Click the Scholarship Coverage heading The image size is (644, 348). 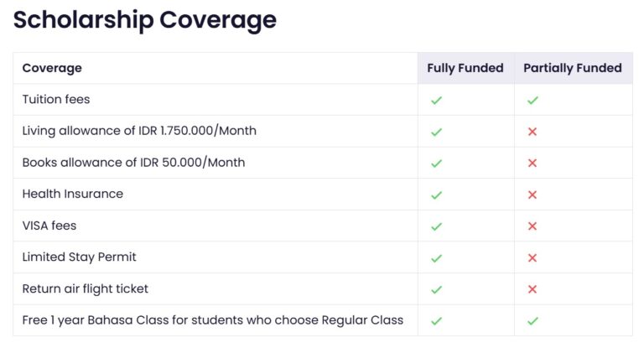pos(144,20)
